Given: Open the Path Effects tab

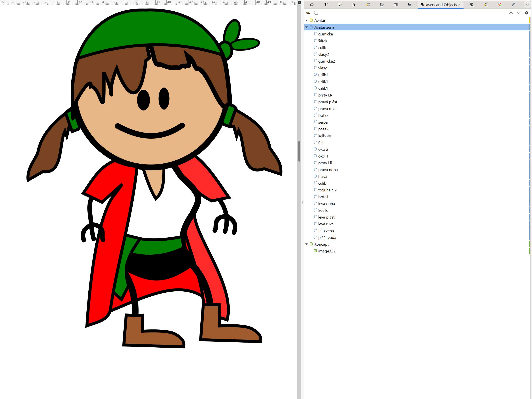Looking at the screenshot, I should point(513,5).
